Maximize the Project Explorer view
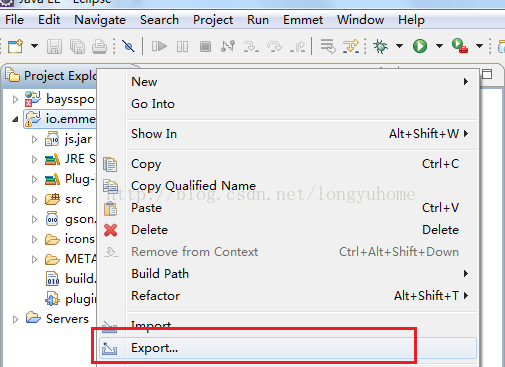505x367 pixels. [487, 74]
